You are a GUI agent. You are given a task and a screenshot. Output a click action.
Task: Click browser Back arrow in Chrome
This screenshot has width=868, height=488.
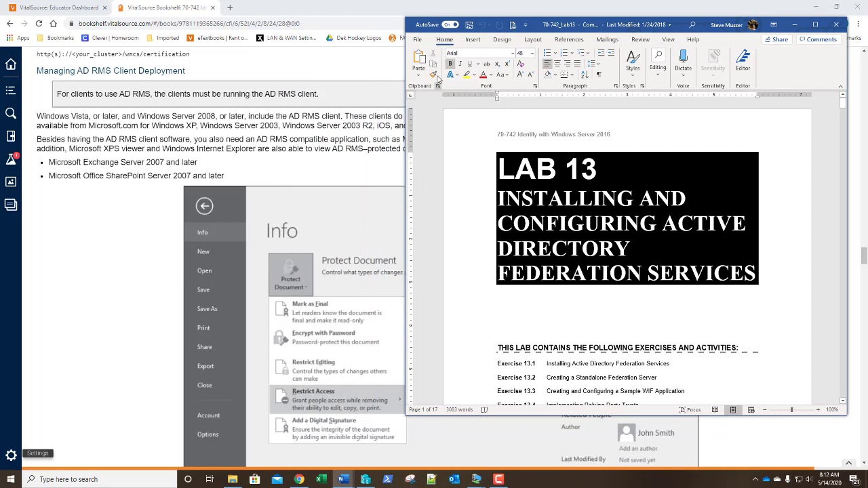9,23
